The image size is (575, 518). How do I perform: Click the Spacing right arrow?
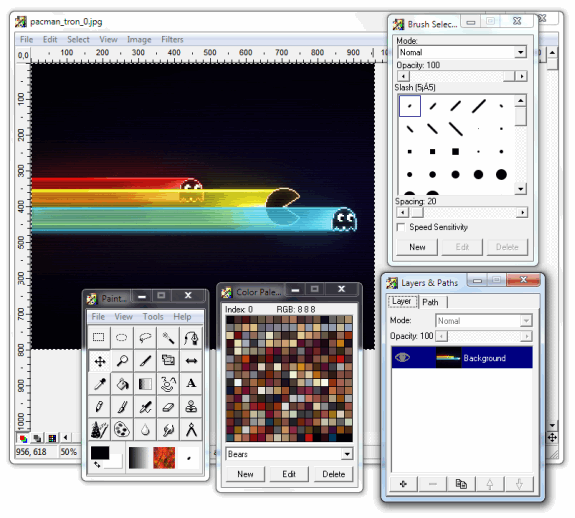coord(522,213)
